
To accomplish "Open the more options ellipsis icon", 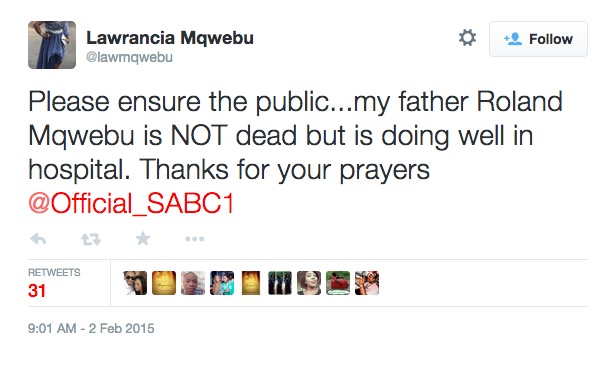I will (194, 239).
